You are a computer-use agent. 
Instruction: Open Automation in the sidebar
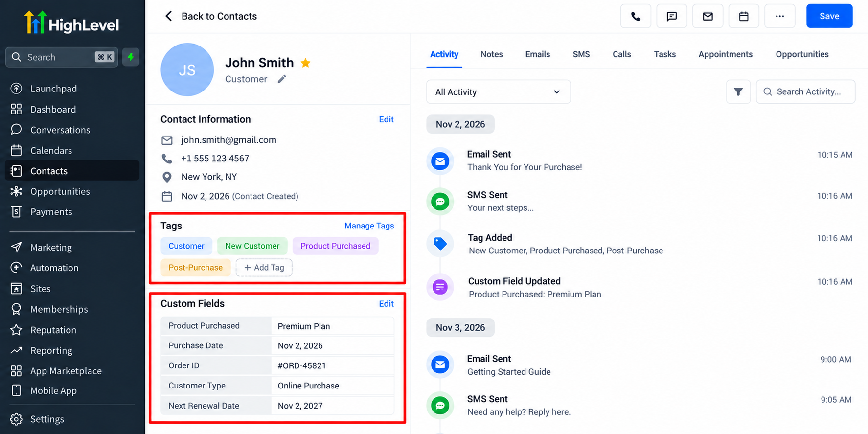click(54, 268)
